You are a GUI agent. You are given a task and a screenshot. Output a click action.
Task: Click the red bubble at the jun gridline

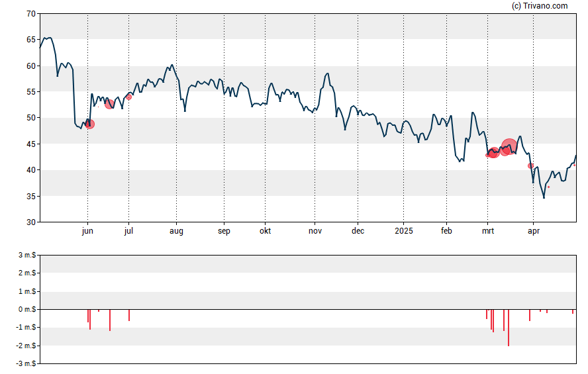[x=89, y=124]
